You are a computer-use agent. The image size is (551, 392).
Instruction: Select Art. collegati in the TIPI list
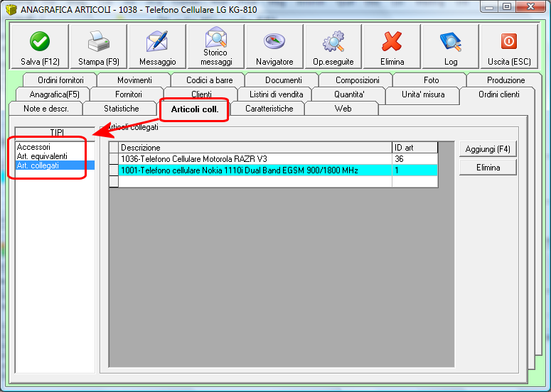[55, 165]
